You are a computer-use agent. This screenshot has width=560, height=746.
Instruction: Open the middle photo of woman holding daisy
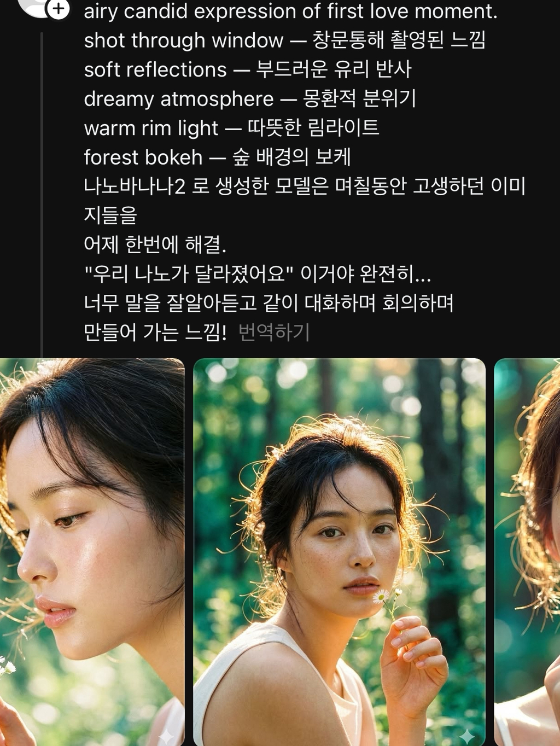339,552
